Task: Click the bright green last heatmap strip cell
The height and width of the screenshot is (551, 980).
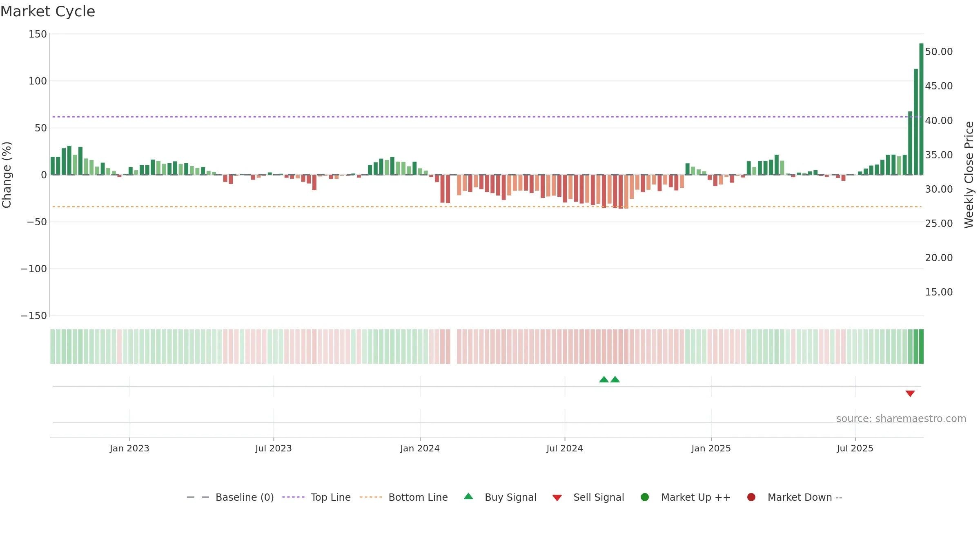Action: 921,347
